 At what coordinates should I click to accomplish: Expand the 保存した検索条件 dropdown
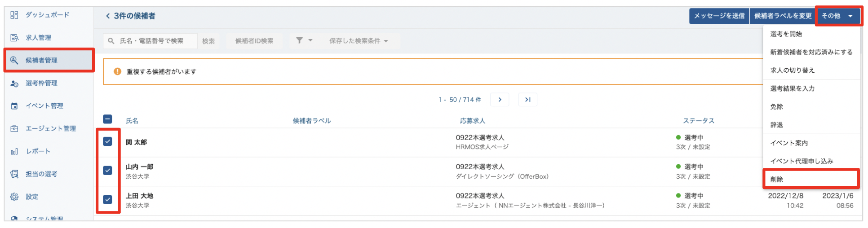click(x=359, y=41)
